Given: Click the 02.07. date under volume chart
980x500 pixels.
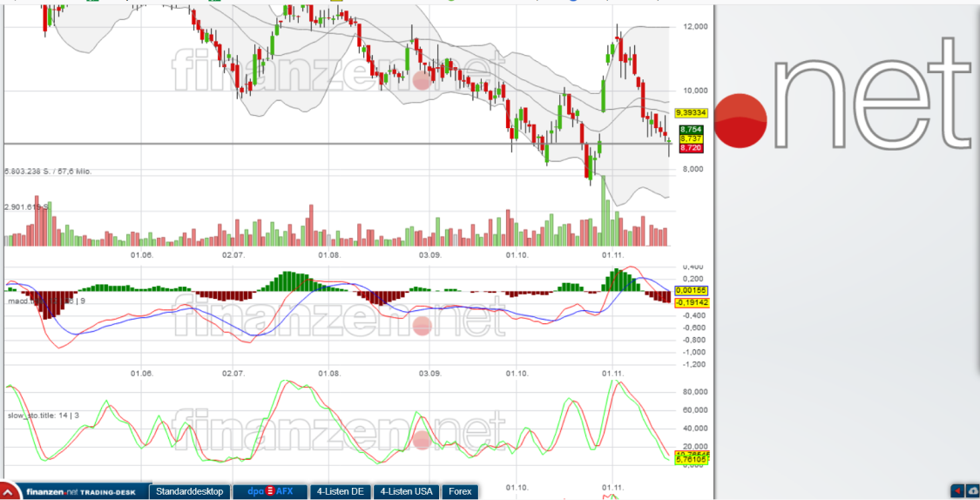Looking at the screenshot, I should point(233,255).
